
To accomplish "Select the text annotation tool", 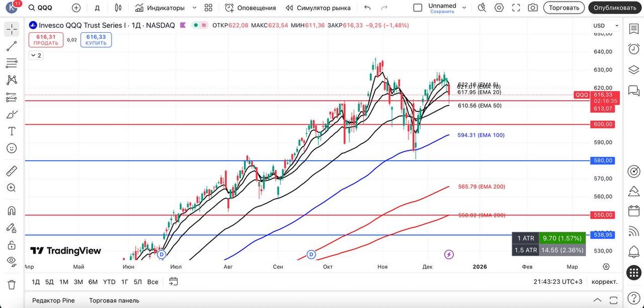I will pyautogui.click(x=11, y=131).
